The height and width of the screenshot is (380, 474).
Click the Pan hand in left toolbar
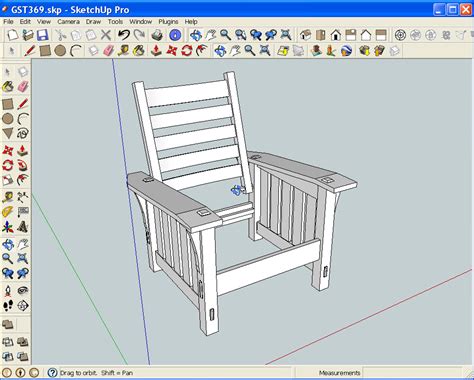click(23, 244)
